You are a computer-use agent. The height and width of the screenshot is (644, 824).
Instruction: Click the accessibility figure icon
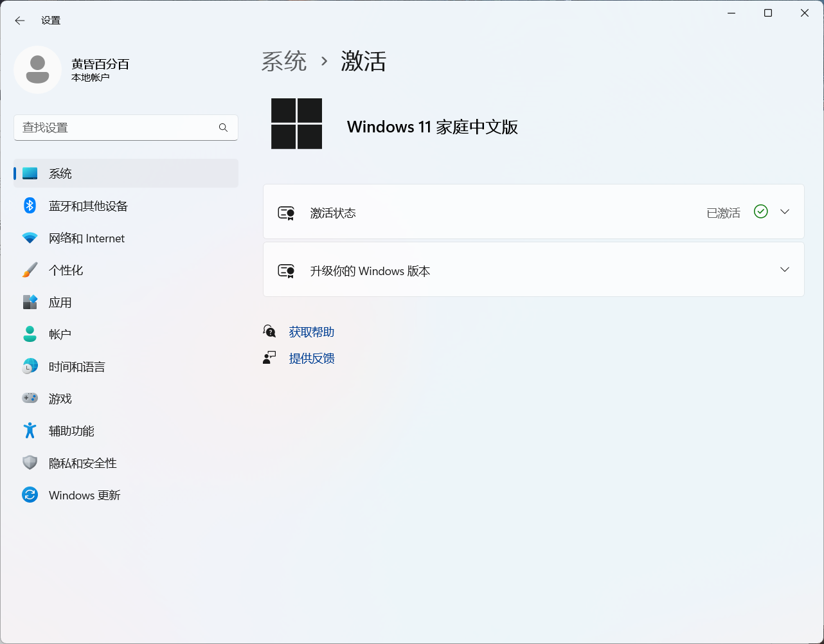(30, 431)
